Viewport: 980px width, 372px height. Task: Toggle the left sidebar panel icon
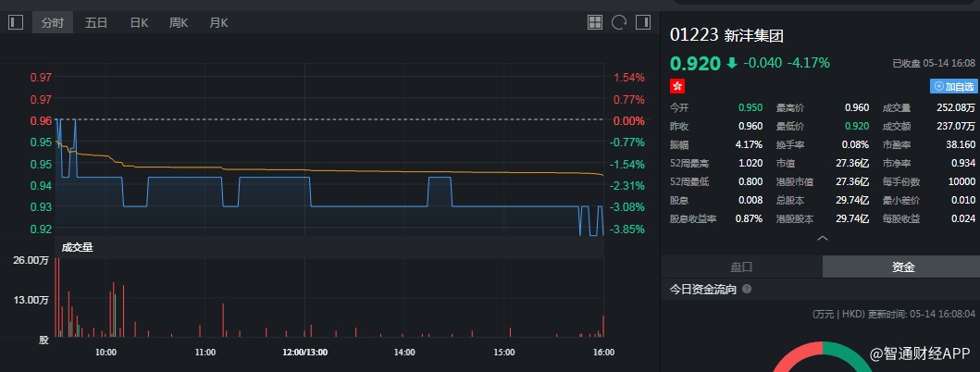click(x=16, y=22)
